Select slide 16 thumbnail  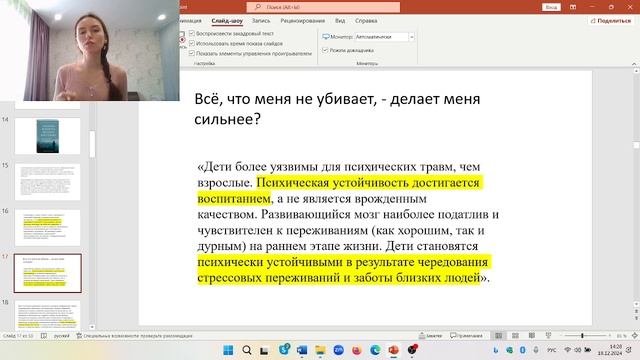click(x=47, y=228)
